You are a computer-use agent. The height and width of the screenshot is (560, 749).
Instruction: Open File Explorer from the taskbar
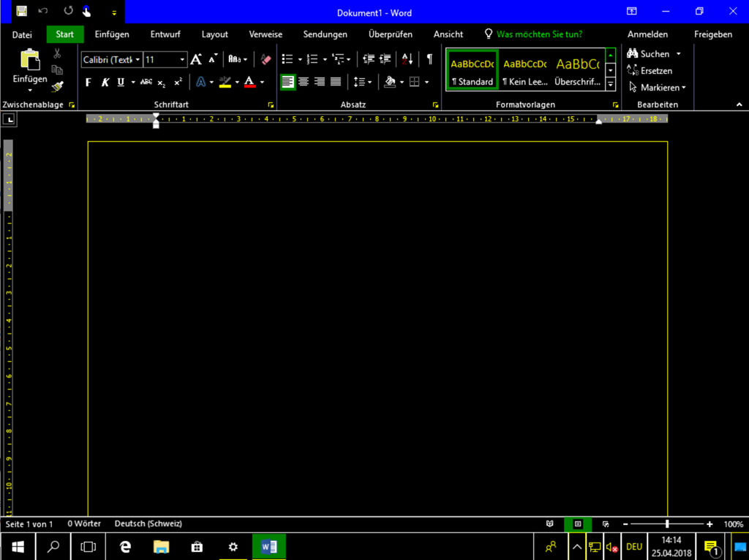tap(161, 546)
